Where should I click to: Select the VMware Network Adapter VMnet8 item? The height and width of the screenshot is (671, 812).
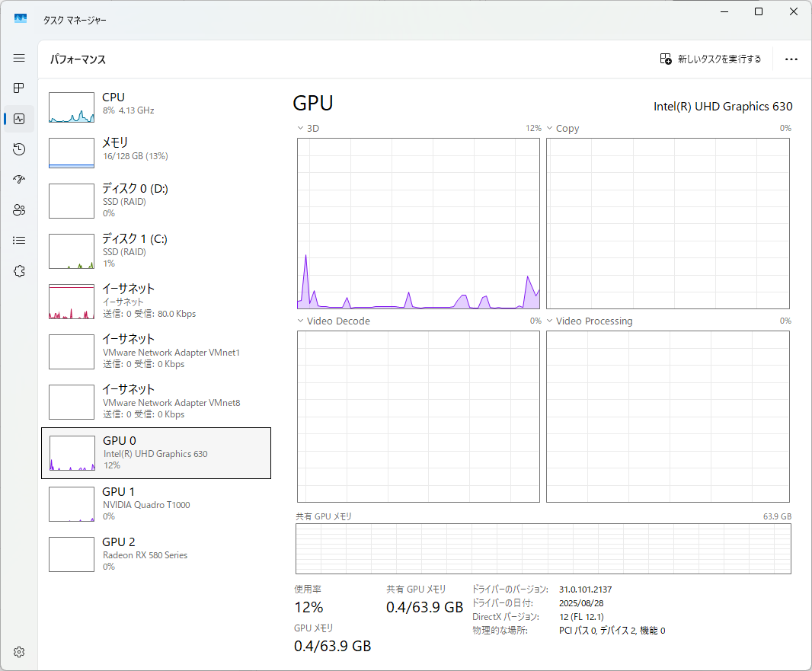point(156,401)
